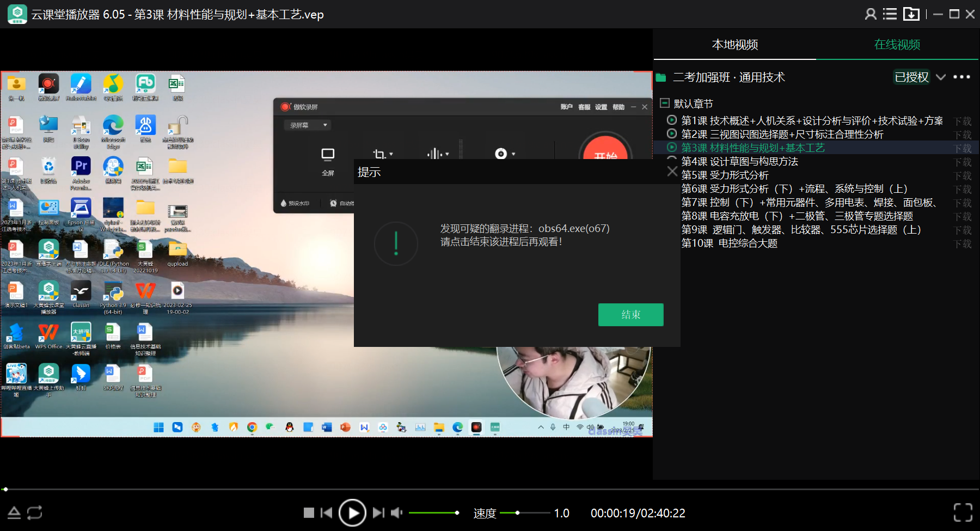Stop playback with the square stop button
Screen dimensions: 980x531
pyautogui.click(x=309, y=512)
